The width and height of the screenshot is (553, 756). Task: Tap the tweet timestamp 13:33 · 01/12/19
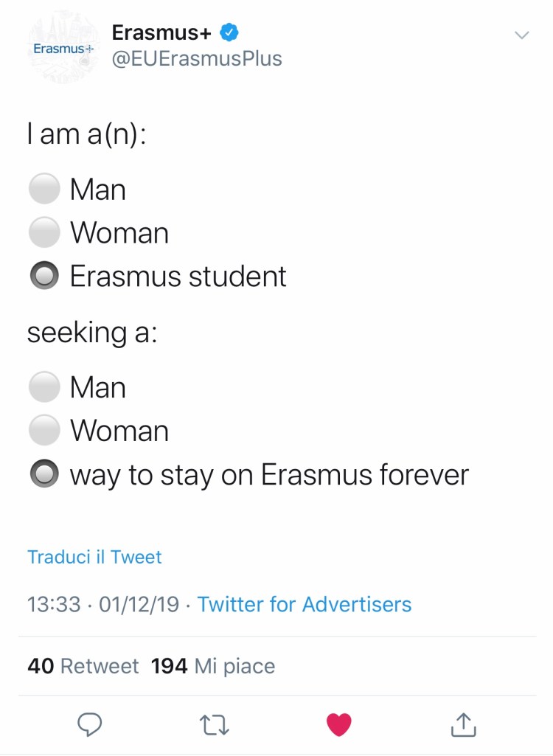[x=103, y=605]
